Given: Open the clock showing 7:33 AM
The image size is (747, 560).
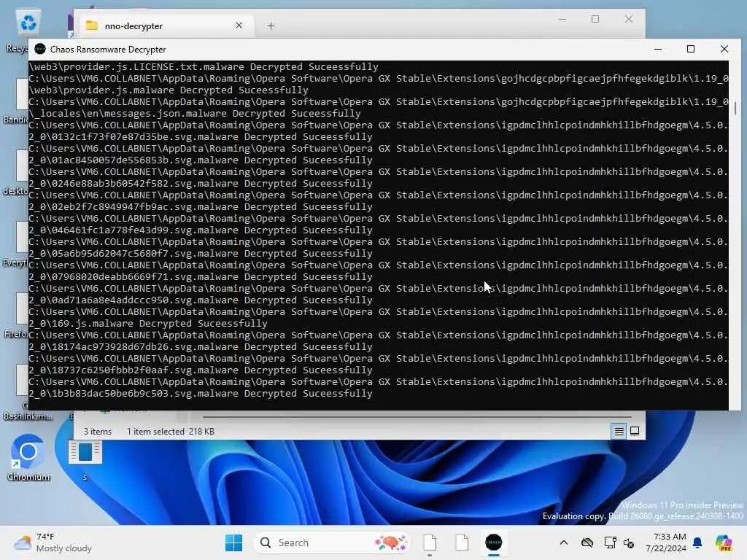Looking at the screenshot, I should click(x=666, y=542).
